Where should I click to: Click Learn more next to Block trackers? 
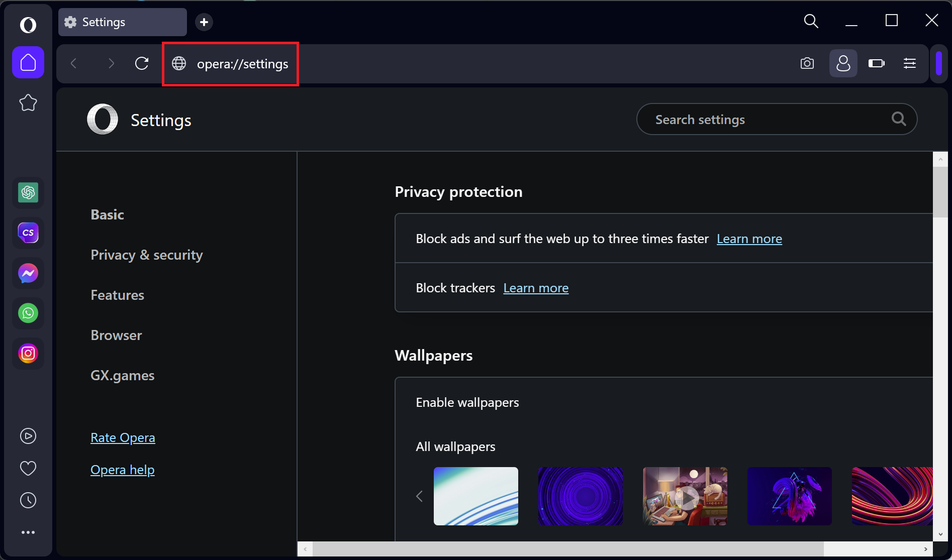(x=536, y=288)
